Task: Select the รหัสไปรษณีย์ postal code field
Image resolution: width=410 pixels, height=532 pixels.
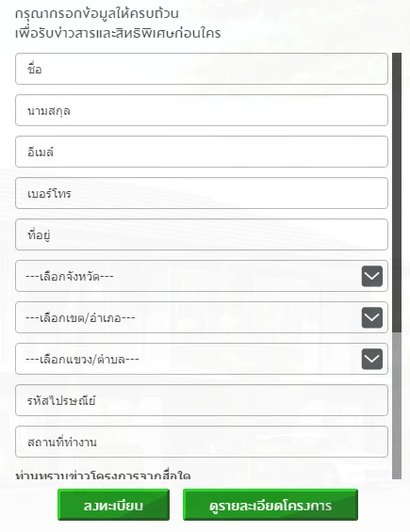Action: (202, 400)
